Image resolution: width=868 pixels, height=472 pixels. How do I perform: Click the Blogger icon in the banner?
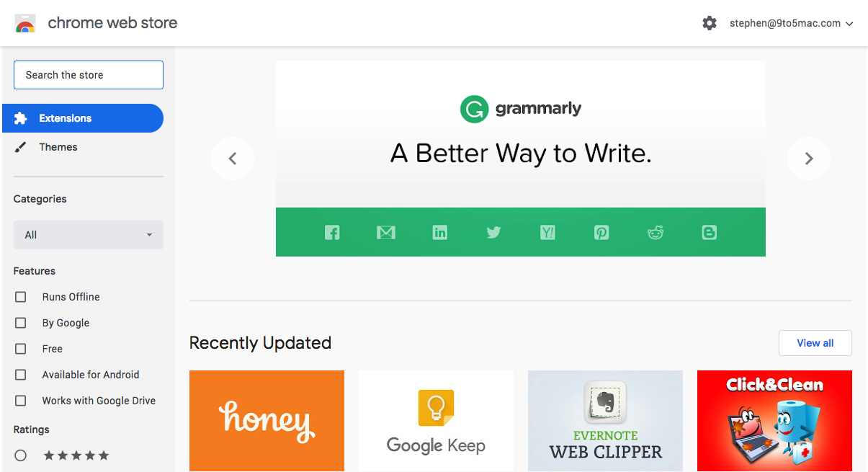[x=710, y=232]
